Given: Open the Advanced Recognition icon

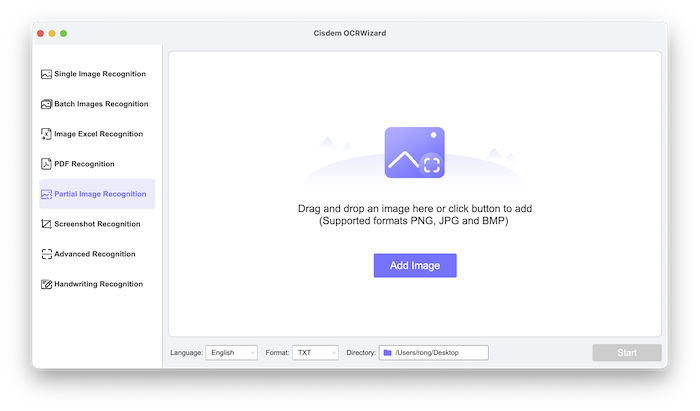Looking at the screenshot, I should [x=46, y=254].
